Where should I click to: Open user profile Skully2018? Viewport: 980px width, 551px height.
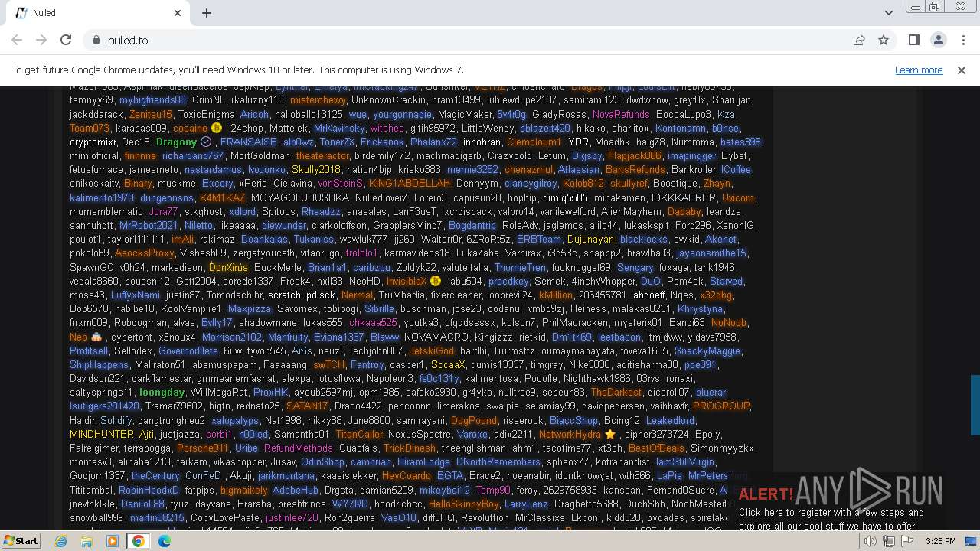point(316,170)
